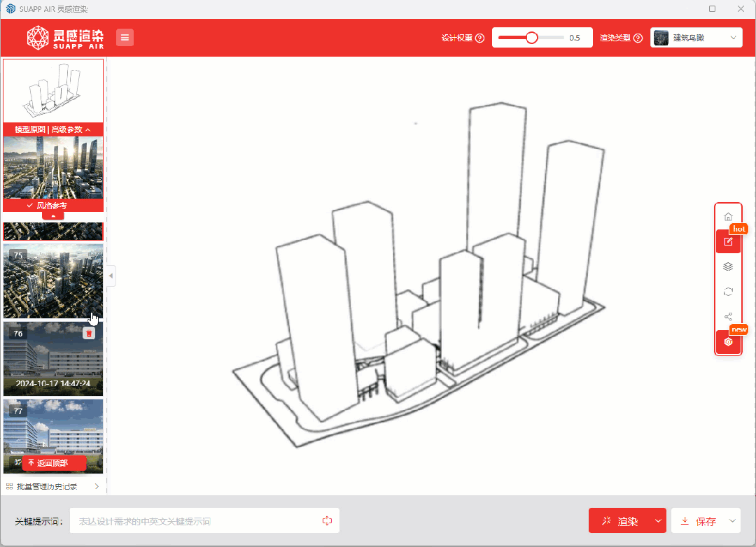The image size is (756, 547).
Task: Select the edit tool marked hot
Action: tap(728, 242)
